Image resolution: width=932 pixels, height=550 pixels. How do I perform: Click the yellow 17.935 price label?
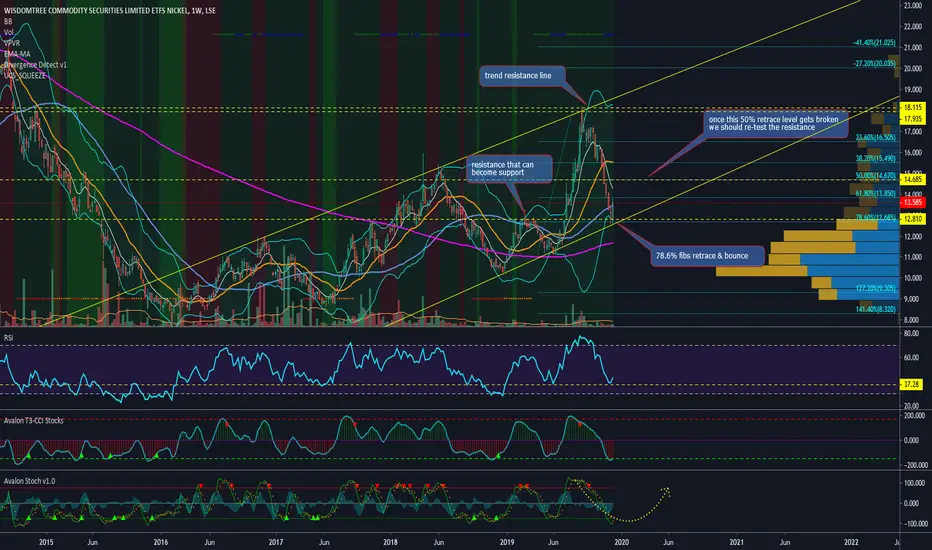click(x=912, y=119)
